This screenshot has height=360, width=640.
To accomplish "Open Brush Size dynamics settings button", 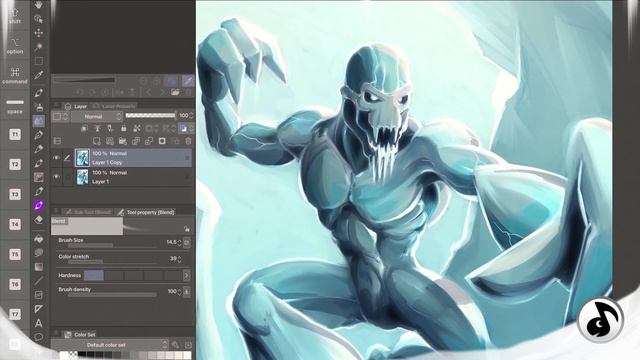I will point(187,242).
